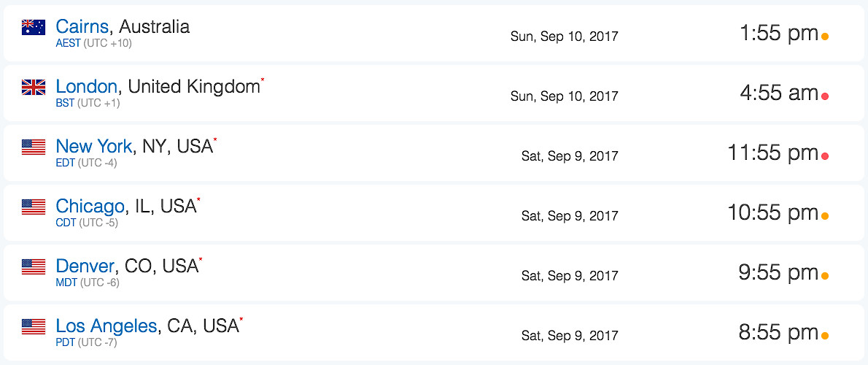Image resolution: width=868 pixels, height=365 pixels.
Task: Click the United Kingdom flag icon
Action: 34,88
